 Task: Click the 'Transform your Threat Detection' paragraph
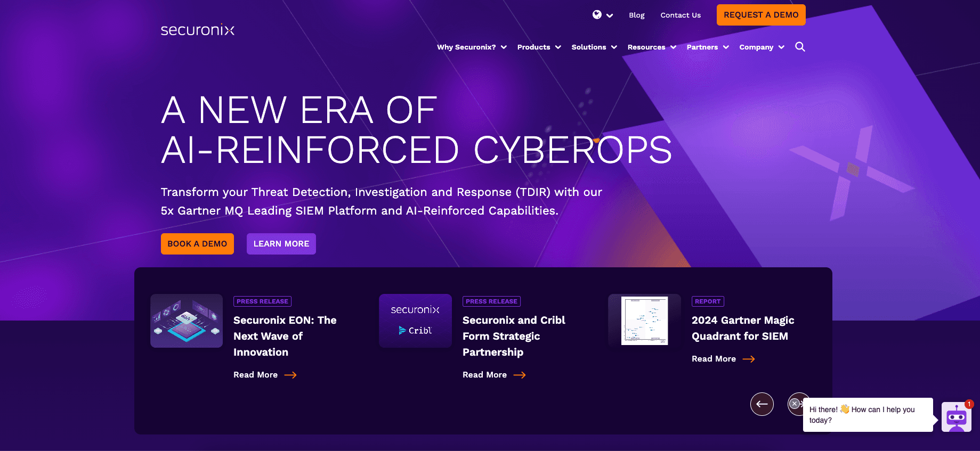[x=382, y=201]
